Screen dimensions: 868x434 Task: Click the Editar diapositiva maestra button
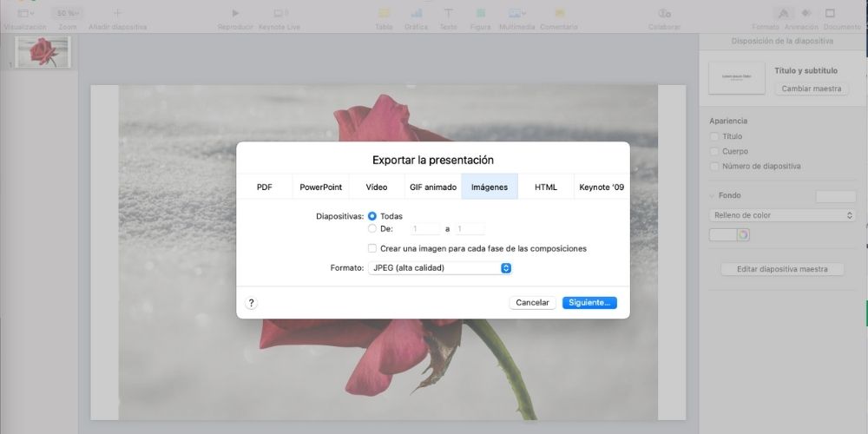click(x=782, y=269)
